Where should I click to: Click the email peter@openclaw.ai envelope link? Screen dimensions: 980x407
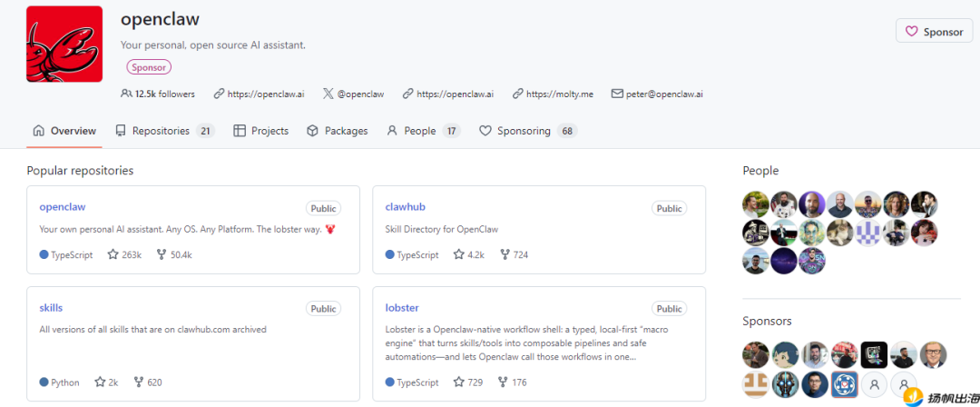click(x=617, y=94)
